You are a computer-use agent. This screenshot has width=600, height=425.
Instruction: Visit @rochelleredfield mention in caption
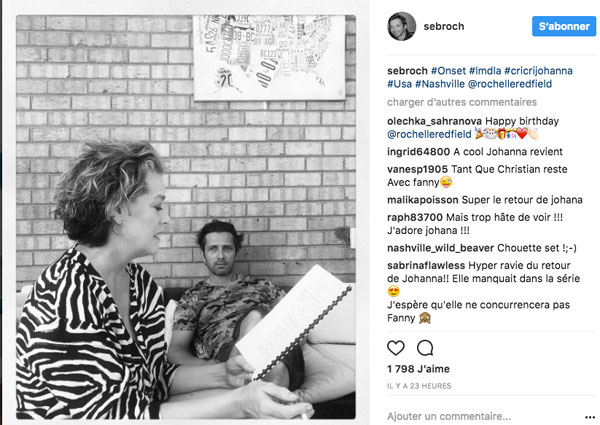(x=510, y=84)
